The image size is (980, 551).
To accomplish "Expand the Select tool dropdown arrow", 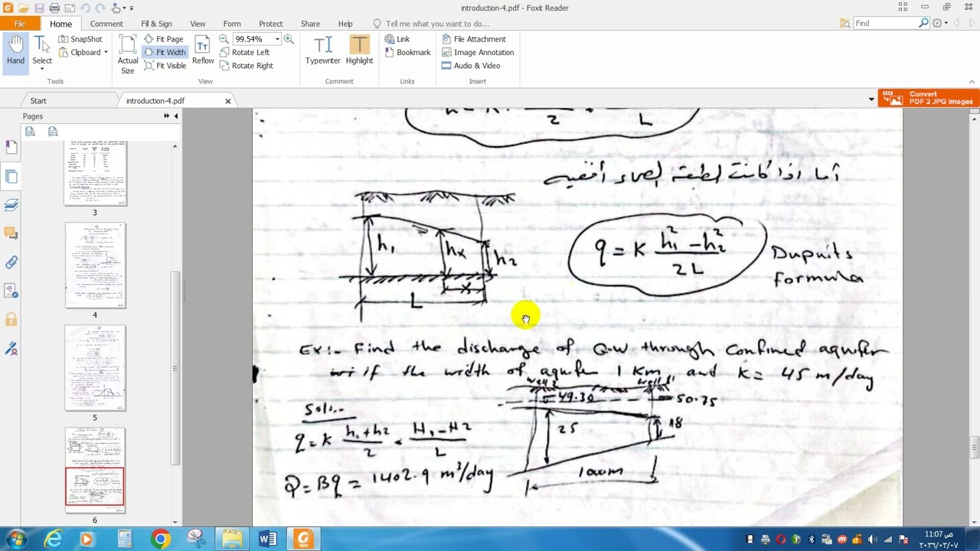I will tap(42, 69).
